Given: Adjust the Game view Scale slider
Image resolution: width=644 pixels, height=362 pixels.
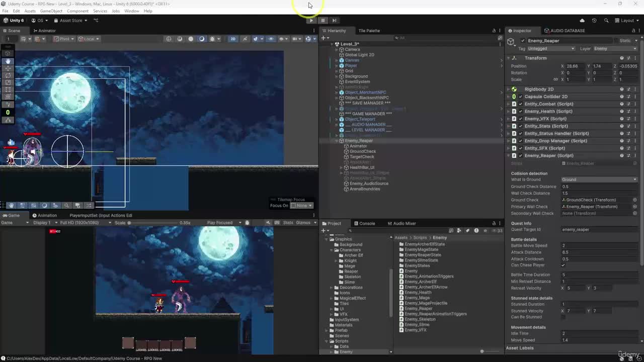Looking at the screenshot, I should [153, 223].
